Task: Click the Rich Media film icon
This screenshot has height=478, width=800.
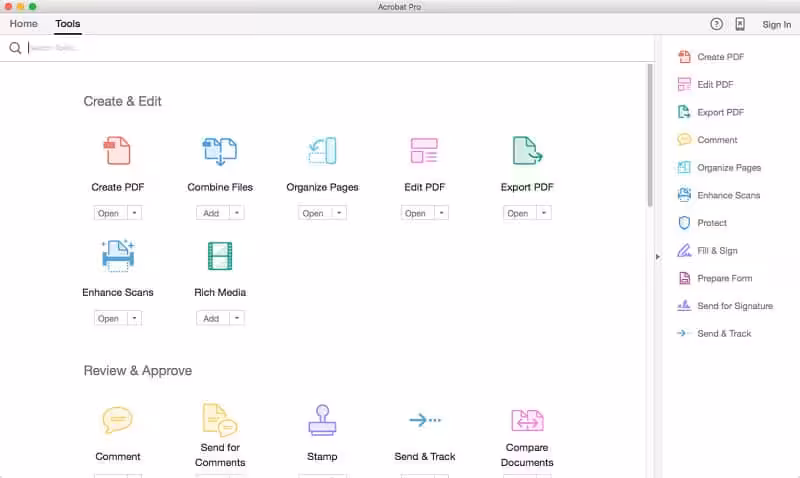Action: point(220,256)
